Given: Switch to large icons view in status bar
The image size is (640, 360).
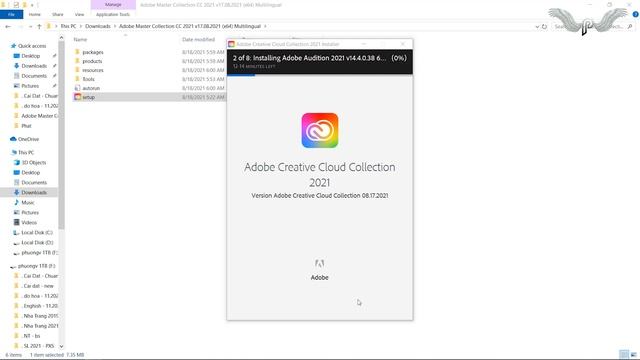Looking at the screenshot, I should (x=634, y=354).
